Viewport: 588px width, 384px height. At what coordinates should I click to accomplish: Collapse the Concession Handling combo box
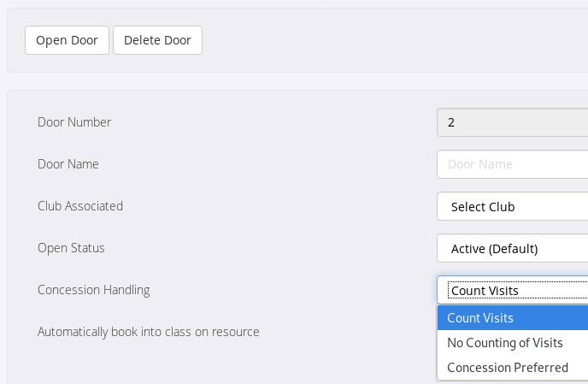pos(513,290)
